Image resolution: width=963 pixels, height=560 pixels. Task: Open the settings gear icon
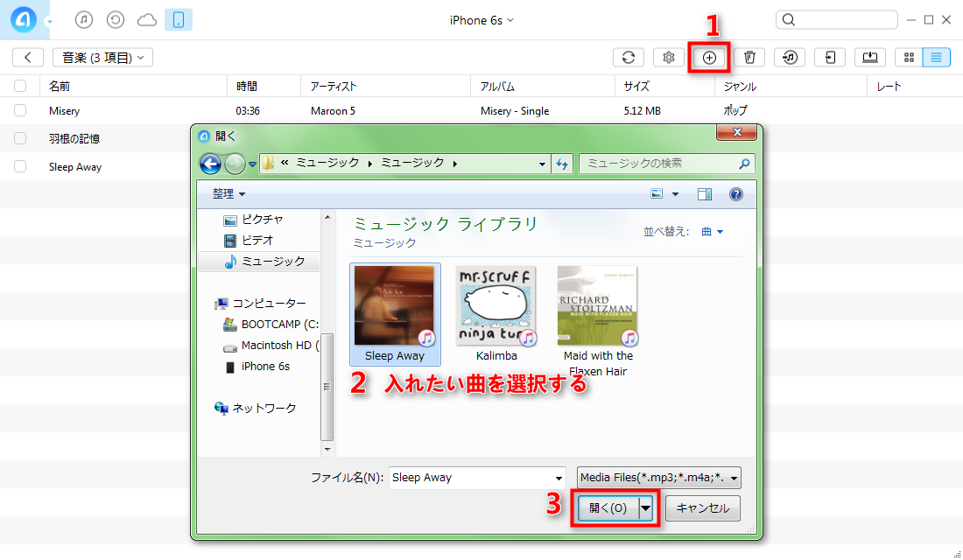point(668,57)
